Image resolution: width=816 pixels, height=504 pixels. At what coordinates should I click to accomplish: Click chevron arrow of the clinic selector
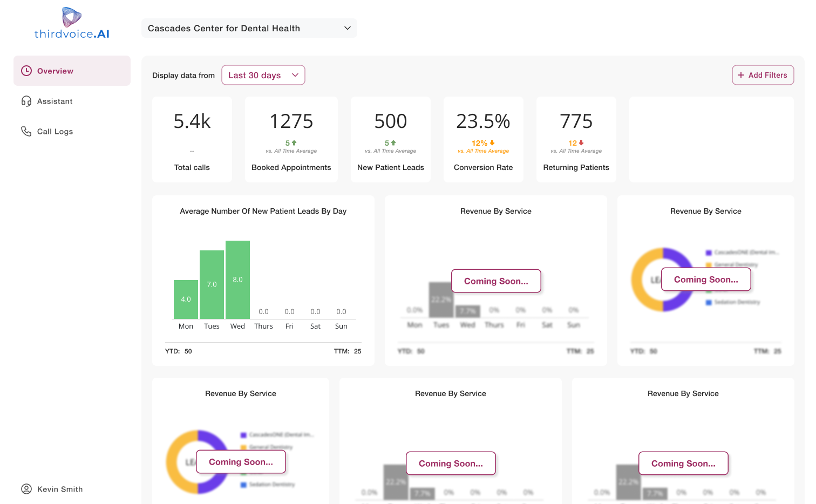click(x=348, y=28)
